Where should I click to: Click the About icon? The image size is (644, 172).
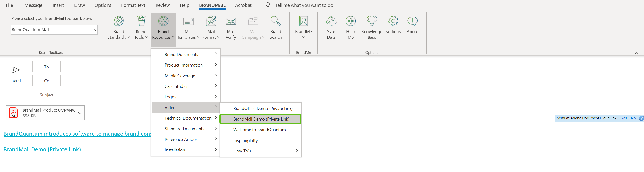tap(412, 21)
